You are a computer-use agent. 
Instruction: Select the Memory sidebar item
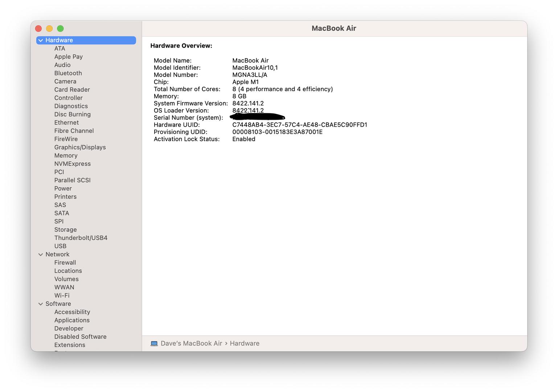[66, 155]
